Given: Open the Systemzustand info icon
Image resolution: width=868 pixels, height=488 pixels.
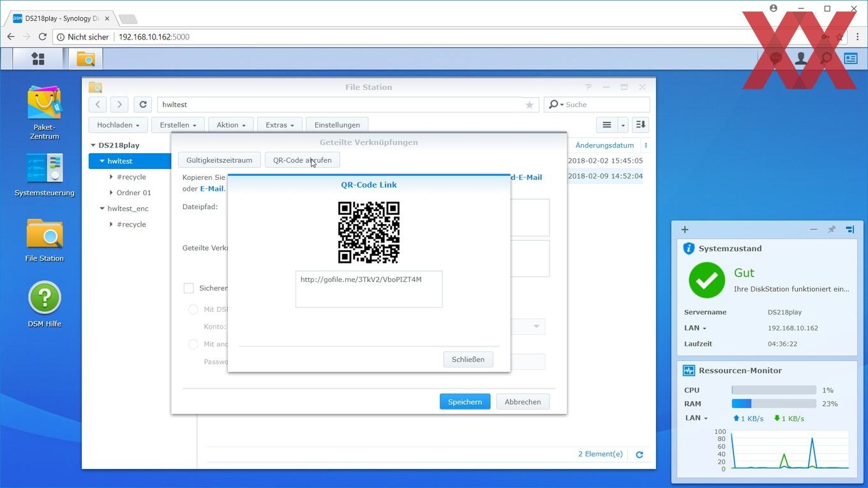Looking at the screenshot, I should [x=689, y=249].
